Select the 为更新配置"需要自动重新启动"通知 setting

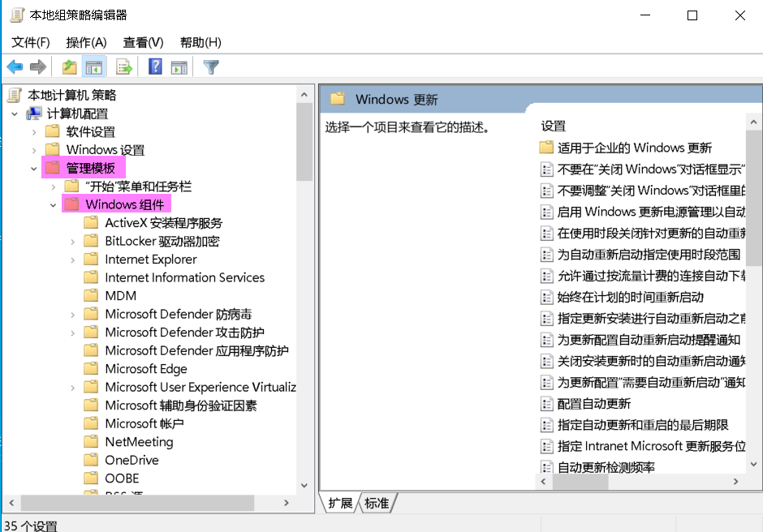pyautogui.click(x=651, y=382)
